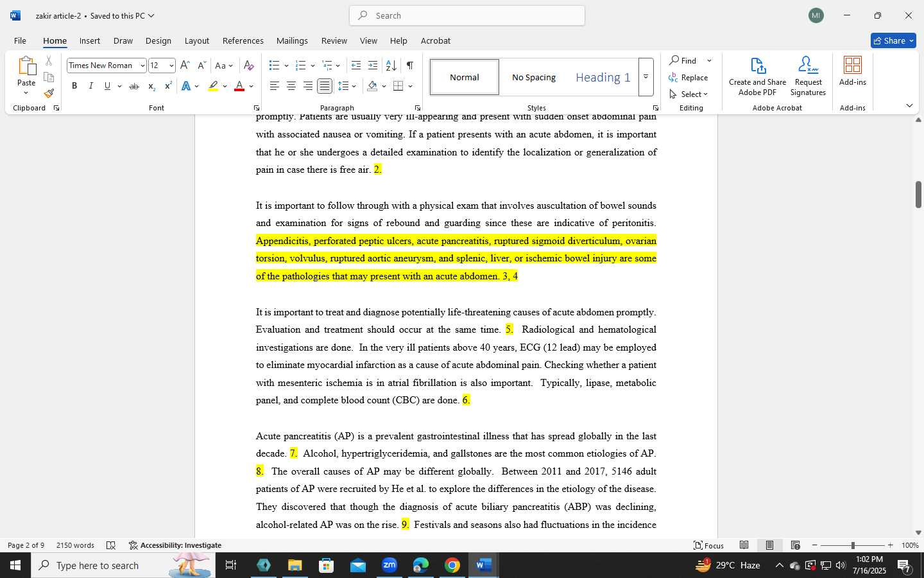Toggle bold formatting
Image resolution: width=924 pixels, height=578 pixels.
pyautogui.click(x=74, y=86)
